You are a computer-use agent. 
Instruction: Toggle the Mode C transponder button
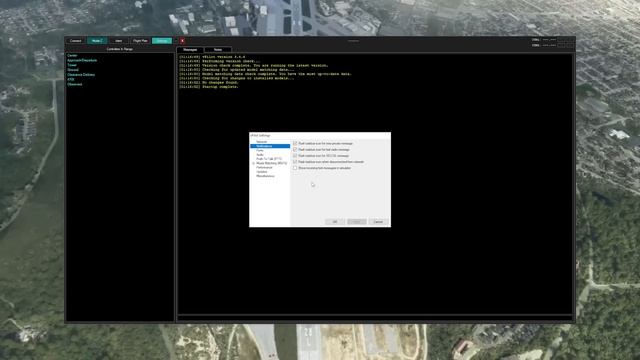(x=97, y=41)
